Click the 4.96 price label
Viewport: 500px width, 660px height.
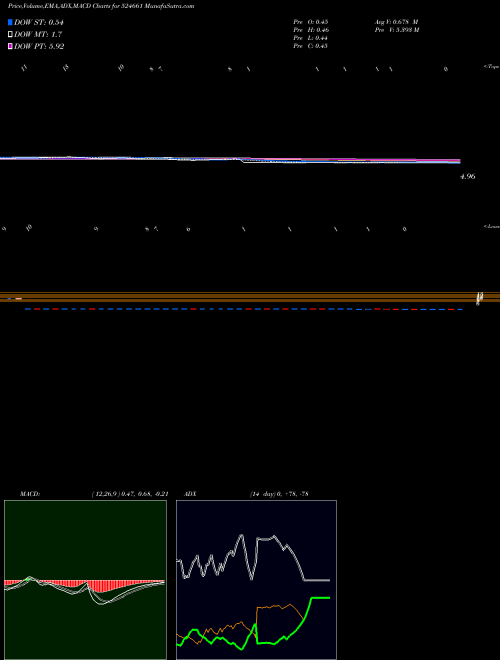point(467,176)
